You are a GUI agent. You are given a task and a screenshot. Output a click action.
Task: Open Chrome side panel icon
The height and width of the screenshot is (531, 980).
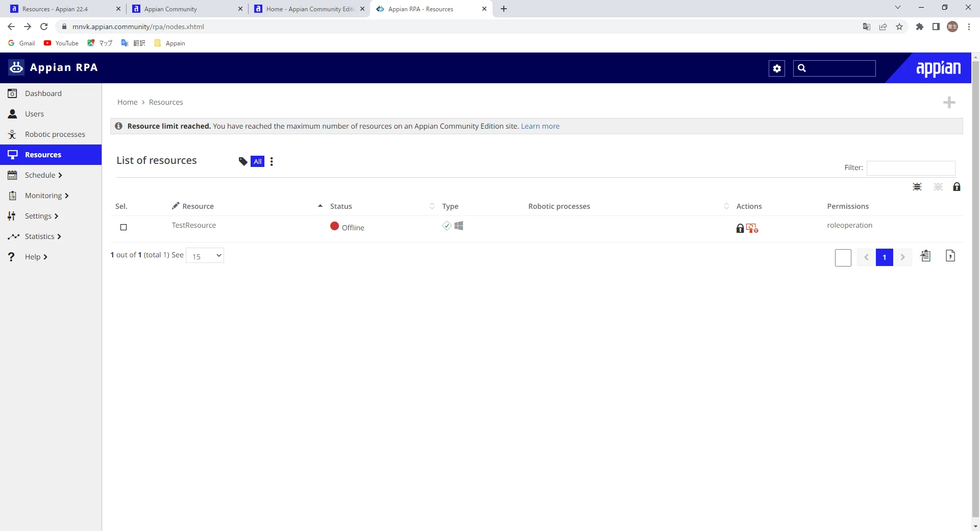[x=936, y=27]
